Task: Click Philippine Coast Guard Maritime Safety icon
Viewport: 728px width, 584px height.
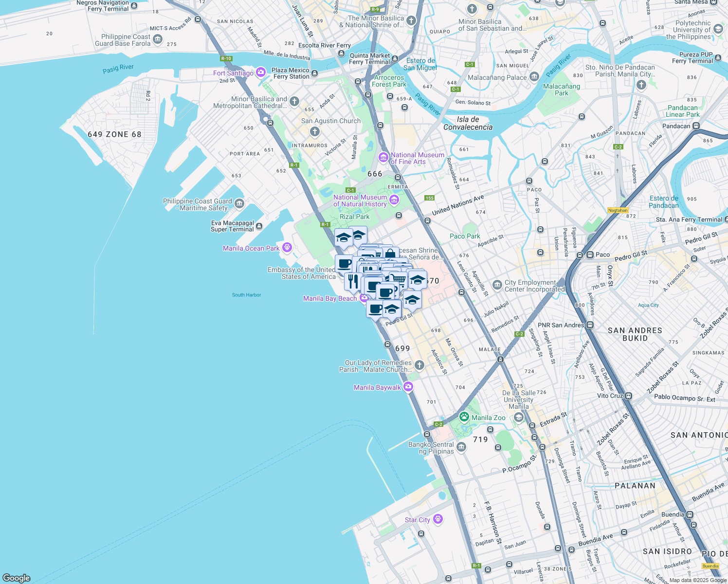Action: click(x=239, y=204)
